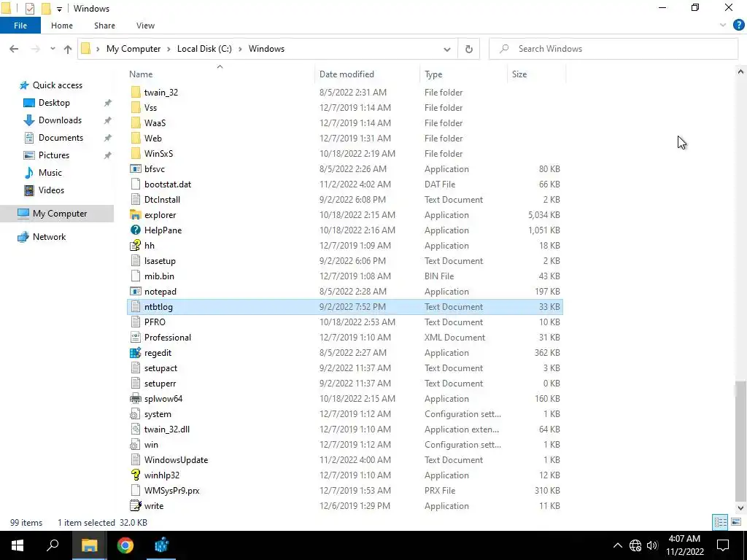Expand the address bar history dropdown

(447, 49)
